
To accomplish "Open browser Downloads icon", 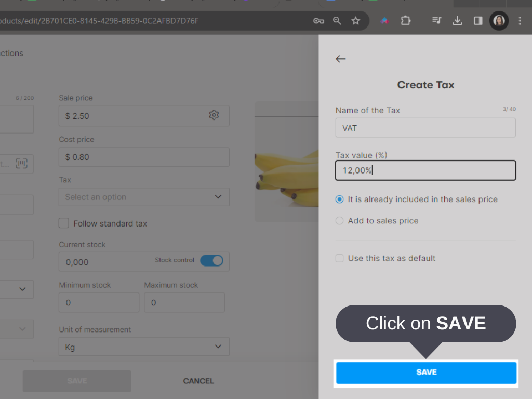I will pyautogui.click(x=457, y=21).
